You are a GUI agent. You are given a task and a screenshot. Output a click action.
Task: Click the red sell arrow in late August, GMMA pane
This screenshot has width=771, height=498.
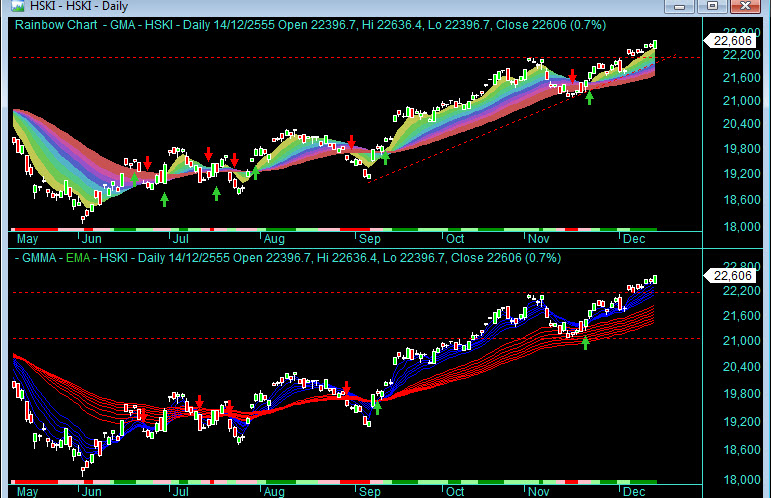(346, 388)
